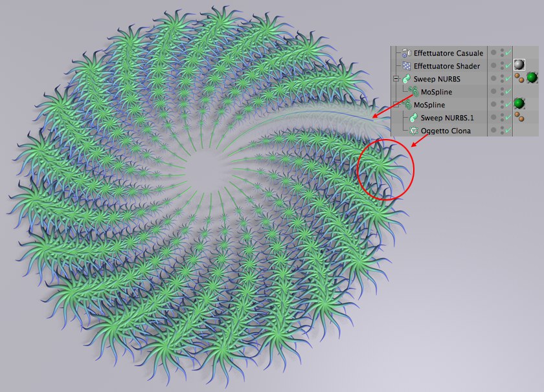
Task: Toggle editor visibility dot for Sweep NURBS
Action: coord(502,76)
